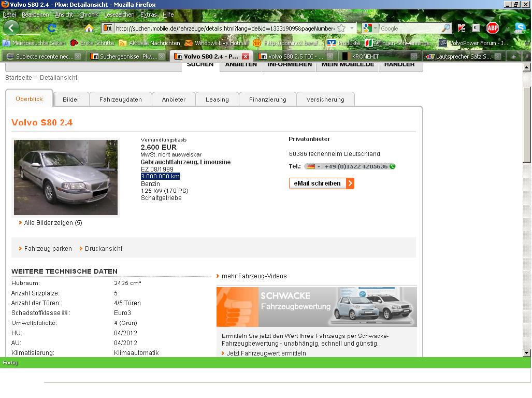This screenshot has height=398, width=532.
Task: Open the Lesezeichen menu
Action: 119,15
